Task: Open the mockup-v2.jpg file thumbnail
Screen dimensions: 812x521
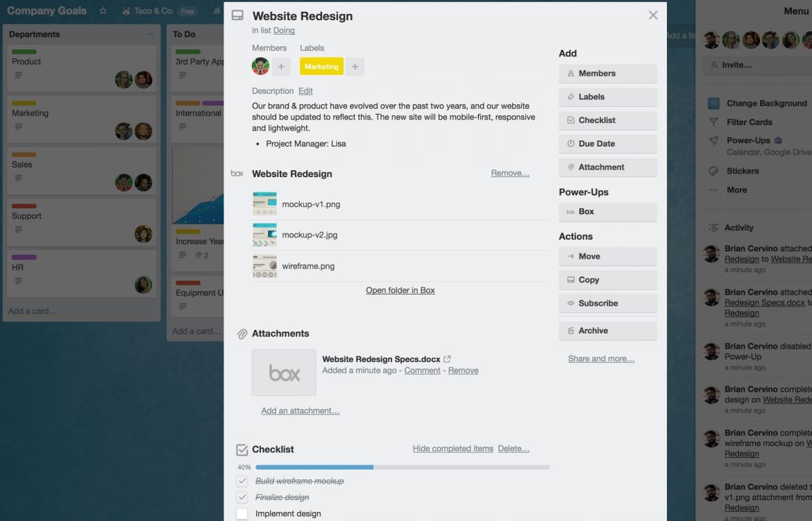Action: (264, 235)
